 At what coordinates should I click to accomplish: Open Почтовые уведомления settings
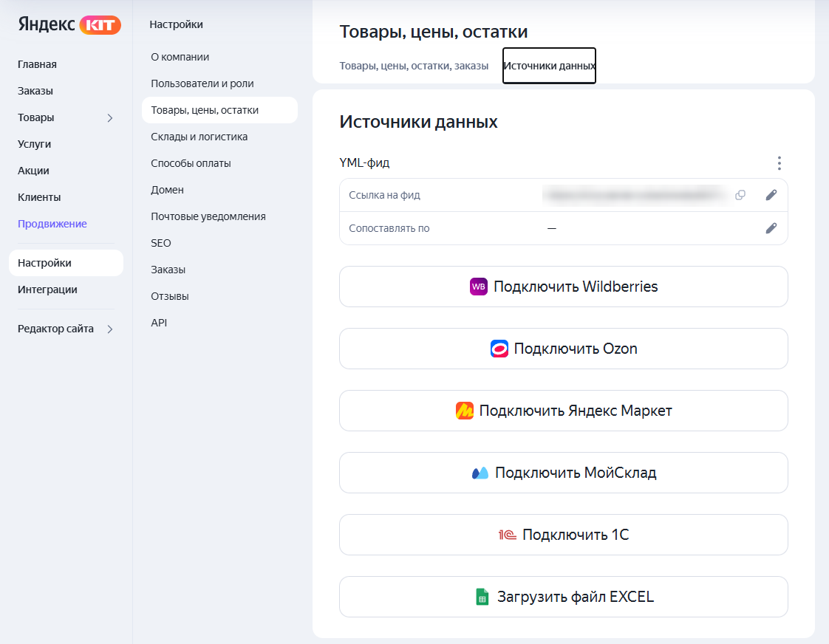[208, 216]
